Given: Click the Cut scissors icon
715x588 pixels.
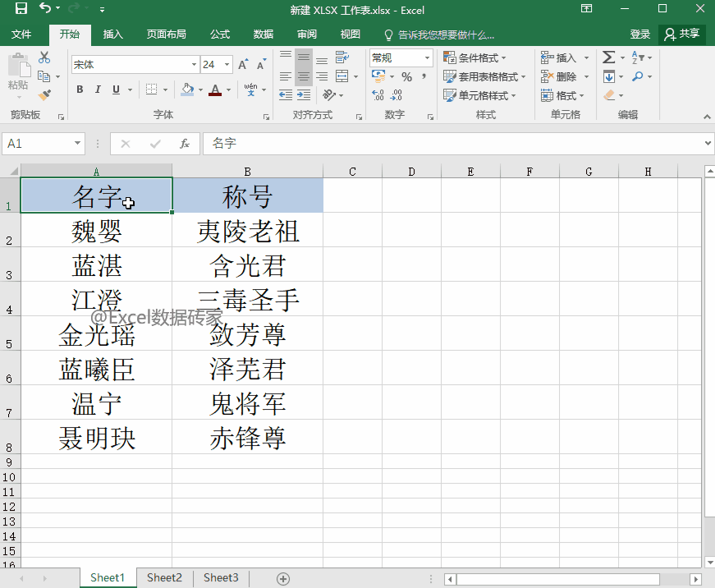Looking at the screenshot, I should point(44,57).
